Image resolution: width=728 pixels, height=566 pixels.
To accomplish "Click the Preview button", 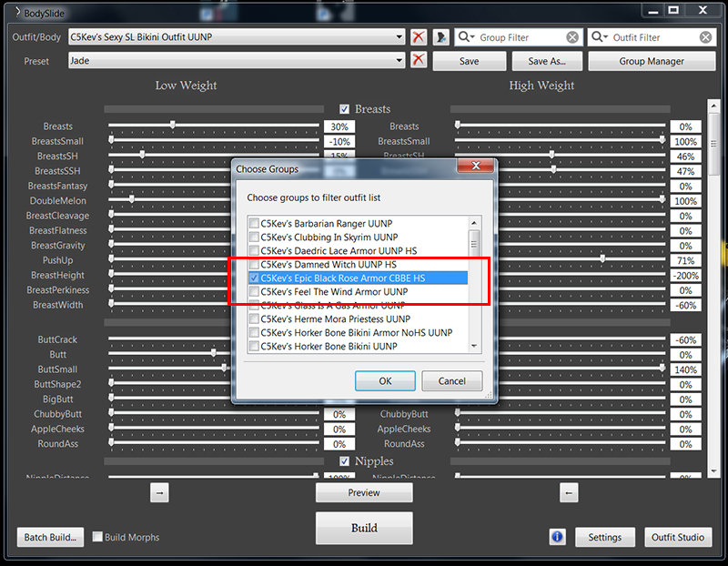I will coord(364,492).
